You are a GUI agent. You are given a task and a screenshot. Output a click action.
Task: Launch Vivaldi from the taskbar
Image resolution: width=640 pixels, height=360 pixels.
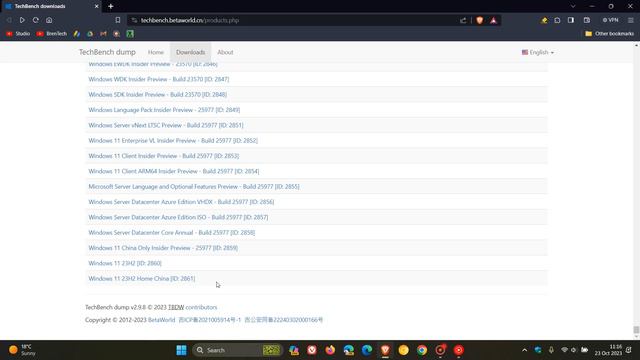[x=312, y=350]
